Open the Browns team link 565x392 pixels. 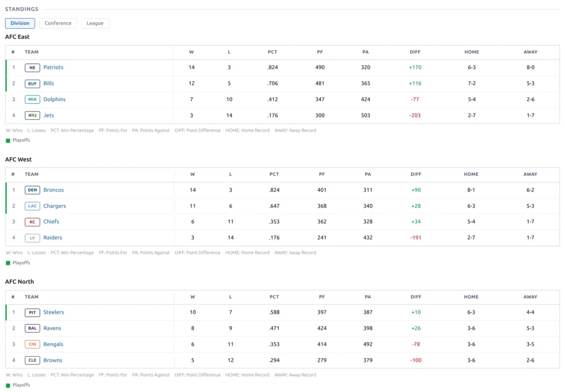52,360
